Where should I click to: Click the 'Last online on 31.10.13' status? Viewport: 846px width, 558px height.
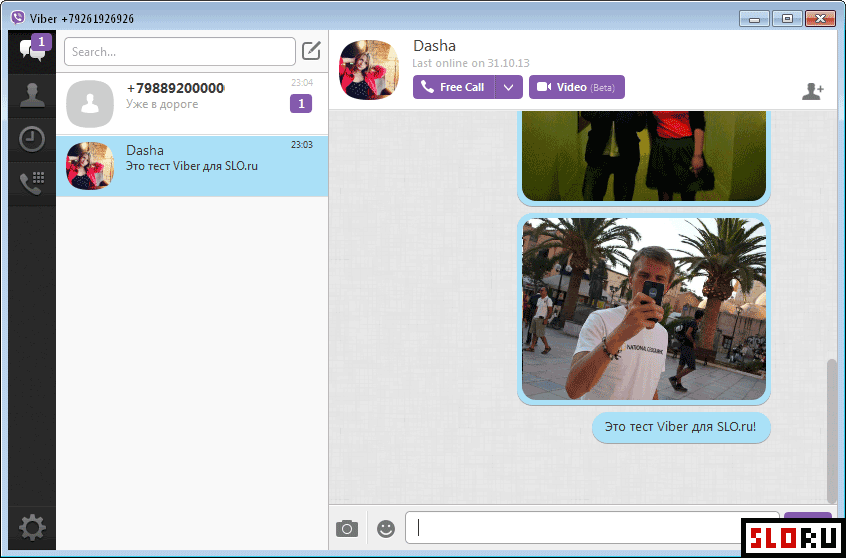(x=470, y=63)
